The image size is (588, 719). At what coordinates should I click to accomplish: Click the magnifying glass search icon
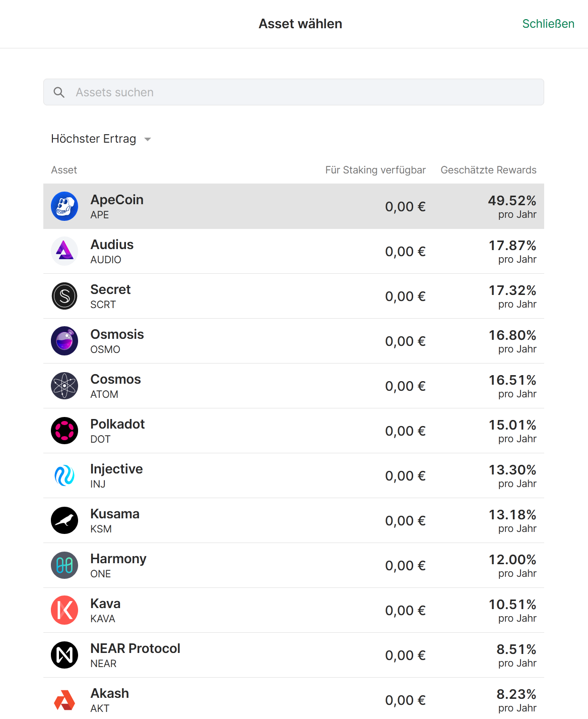(x=59, y=92)
